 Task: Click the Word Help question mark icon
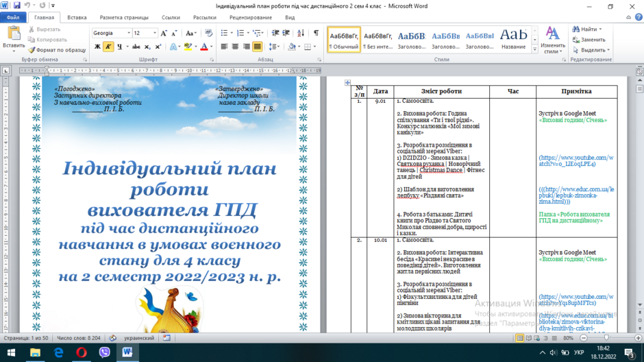coord(639,17)
